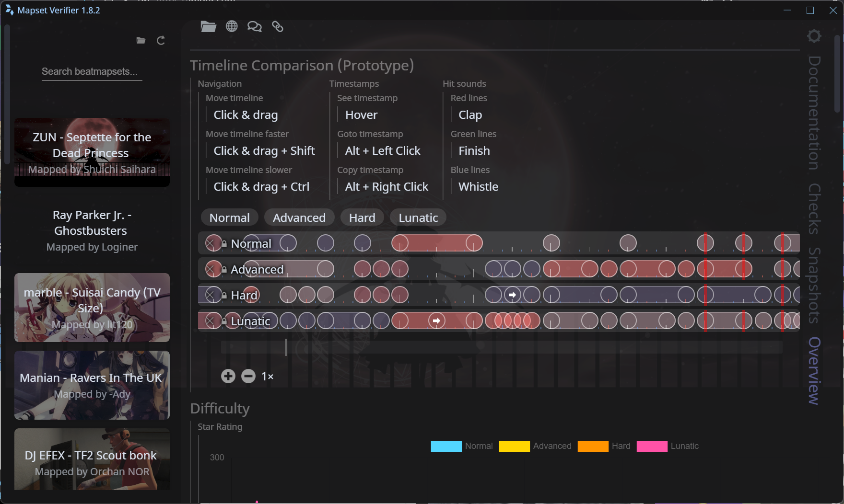Viewport: 844px width, 504px height.
Task: Switch to the Snapshots tab
Action: (814, 285)
